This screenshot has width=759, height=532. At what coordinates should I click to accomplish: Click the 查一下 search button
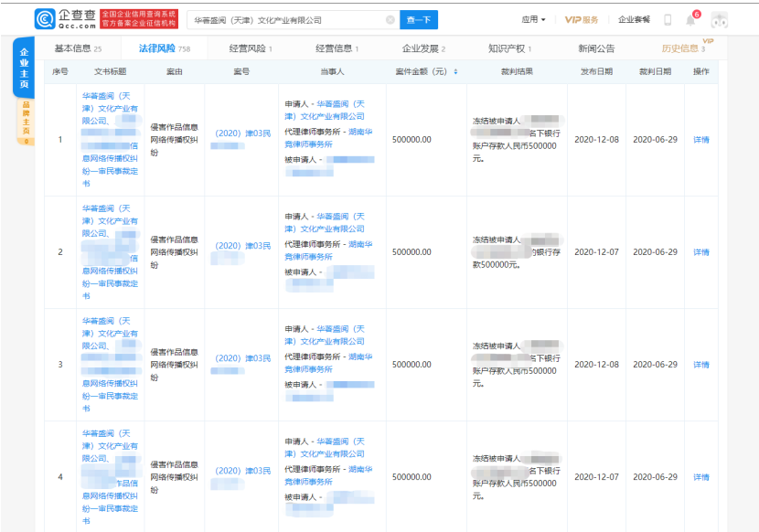[x=419, y=20]
